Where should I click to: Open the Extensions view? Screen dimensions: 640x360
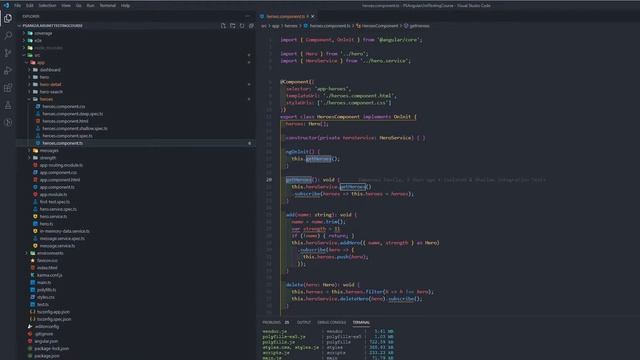[8, 88]
